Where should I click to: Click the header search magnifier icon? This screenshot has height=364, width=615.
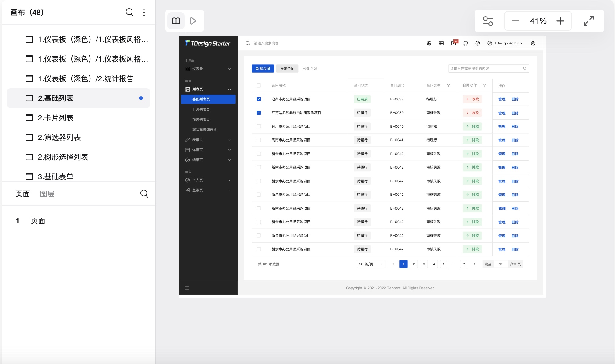click(x=248, y=43)
